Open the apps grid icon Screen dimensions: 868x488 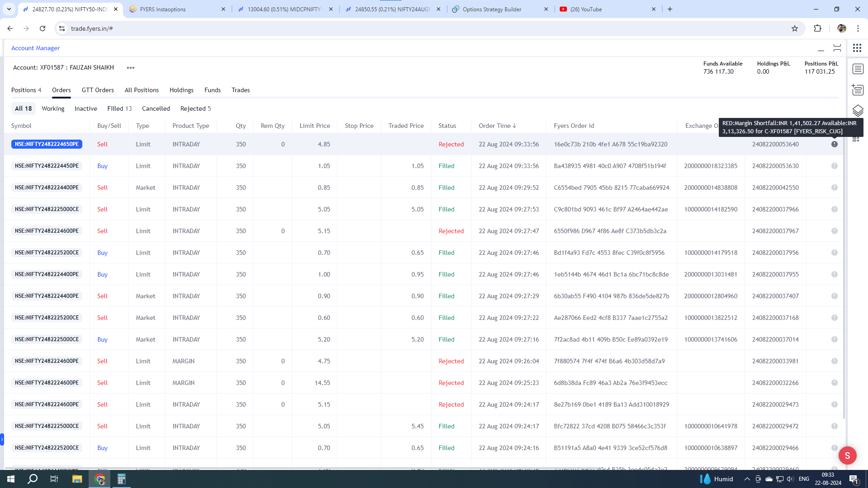pos(857,48)
